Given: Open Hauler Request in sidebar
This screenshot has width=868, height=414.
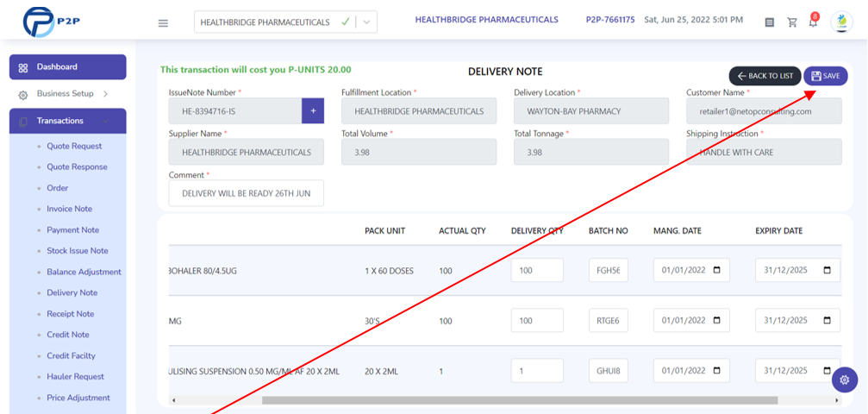Looking at the screenshot, I should [75, 377].
